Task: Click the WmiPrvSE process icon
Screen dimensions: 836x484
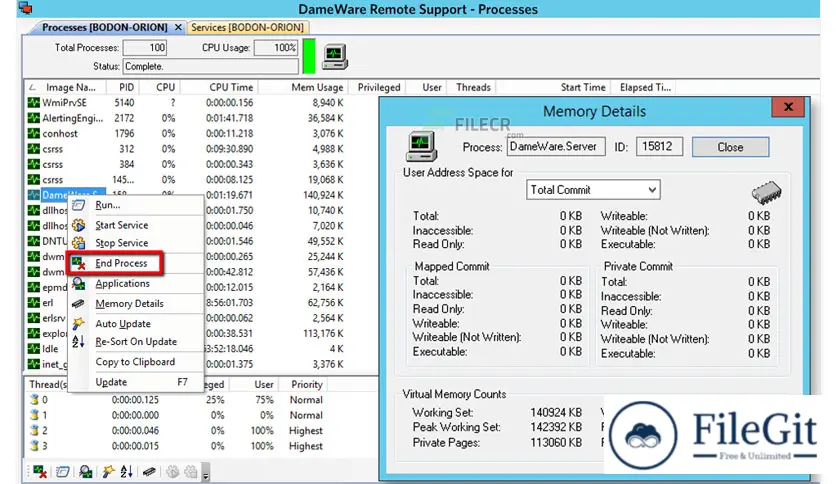Action: (34, 102)
